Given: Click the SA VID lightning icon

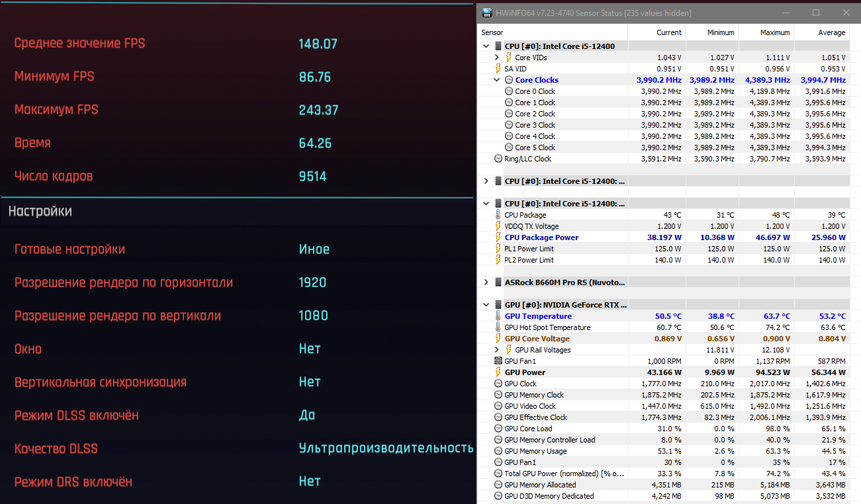Looking at the screenshot, I should pyautogui.click(x=498, y=69).
